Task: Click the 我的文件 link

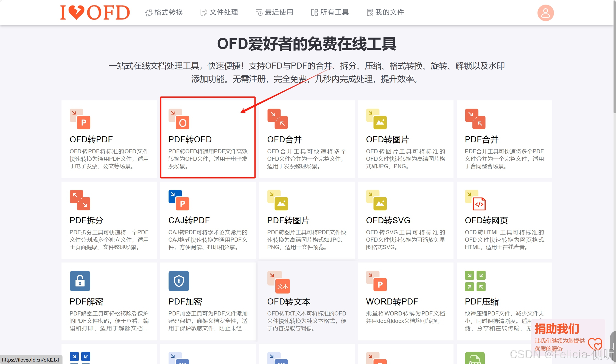Action: click(x=385, y=12)
